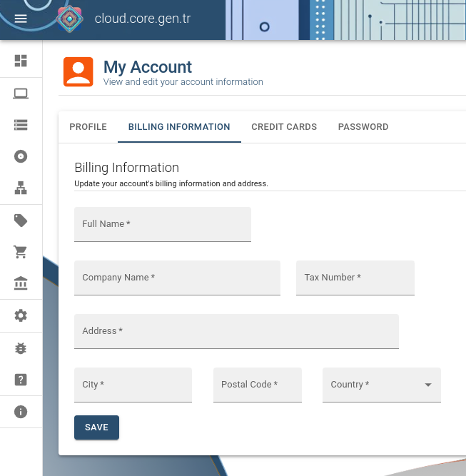
Task: Open the storage stack icon in sidebar
Action: (x=21, y=125)
